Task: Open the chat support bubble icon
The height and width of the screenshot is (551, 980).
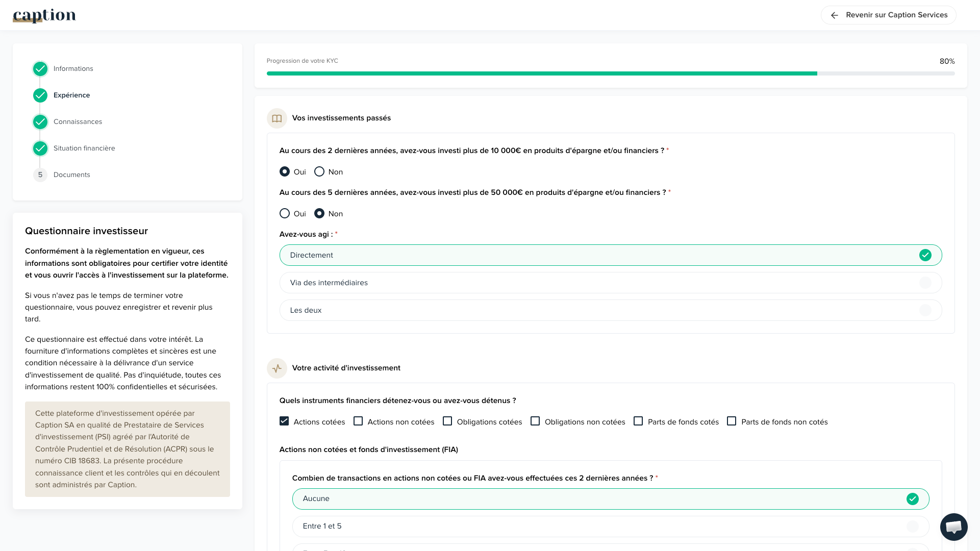Action: tap(953, 527)
